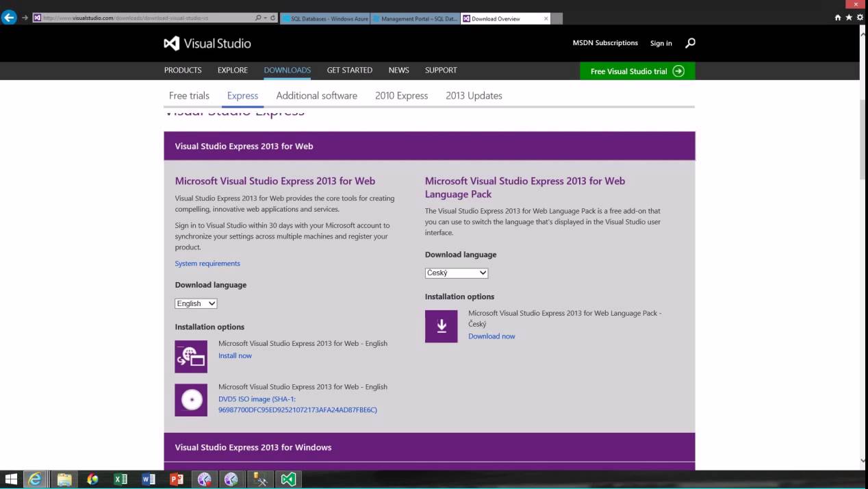Screen dimensions: 868x489
Task: Click the web installer icon
Action: click(191, 356)
